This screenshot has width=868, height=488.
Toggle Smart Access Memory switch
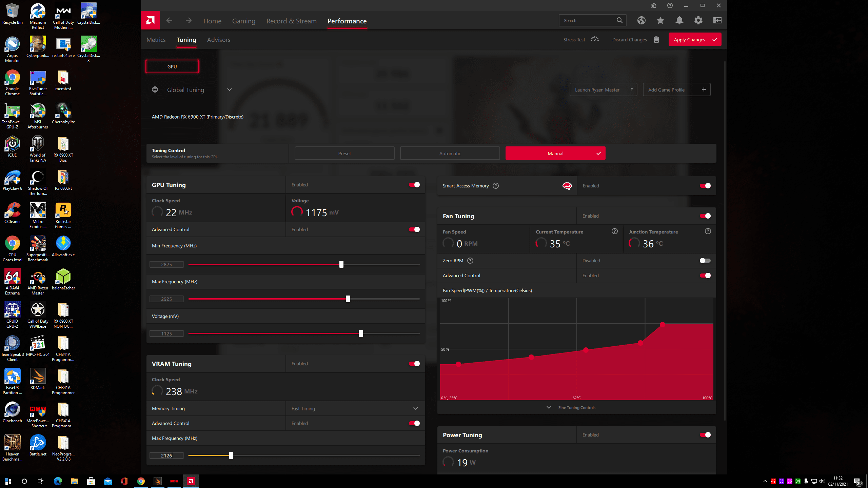tap(705, 186)
